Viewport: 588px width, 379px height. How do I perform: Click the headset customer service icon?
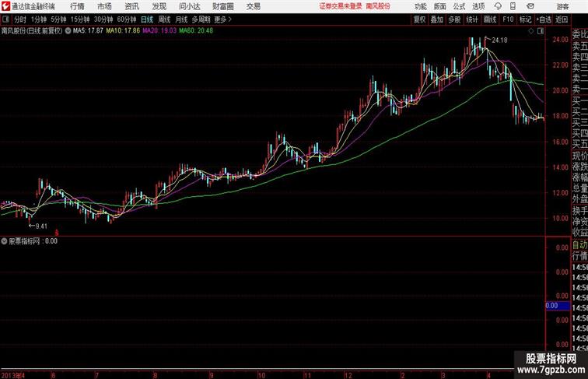pos(498,6)
